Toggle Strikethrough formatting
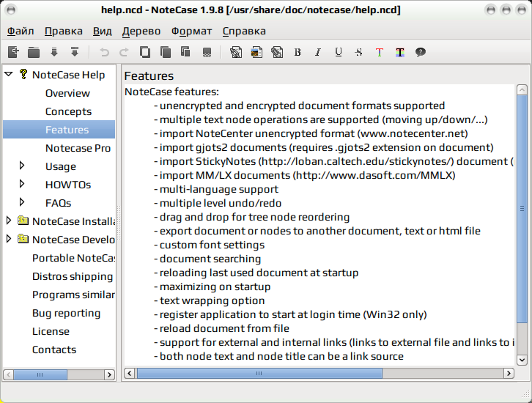Viewport: 532px width, 403px height. (358, 52)
